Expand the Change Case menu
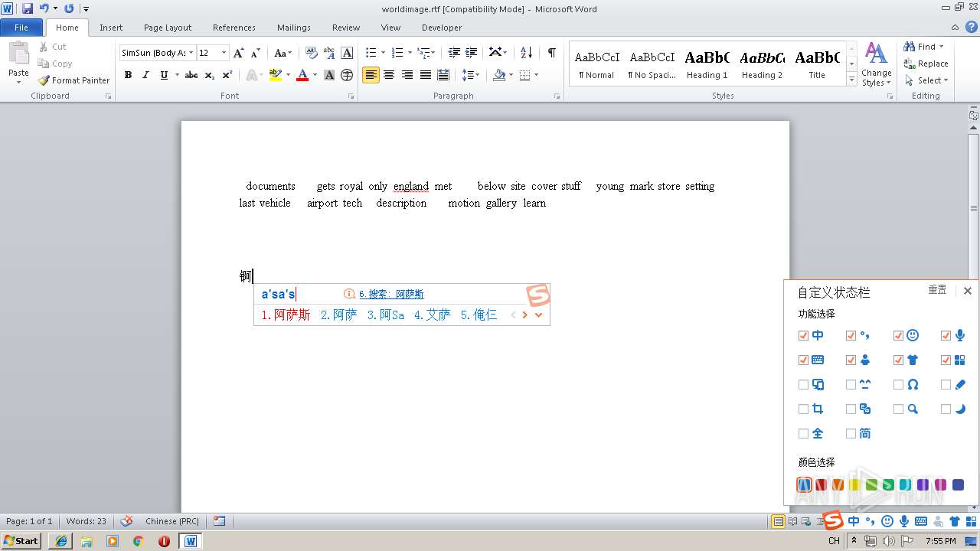 (x=283, y=53)
